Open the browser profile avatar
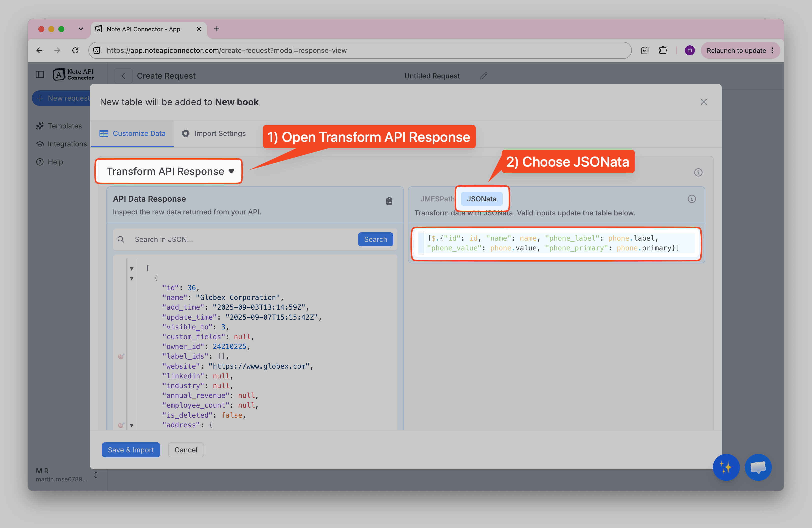The height and width of the screenshot is (528, 812). point(689,50)
